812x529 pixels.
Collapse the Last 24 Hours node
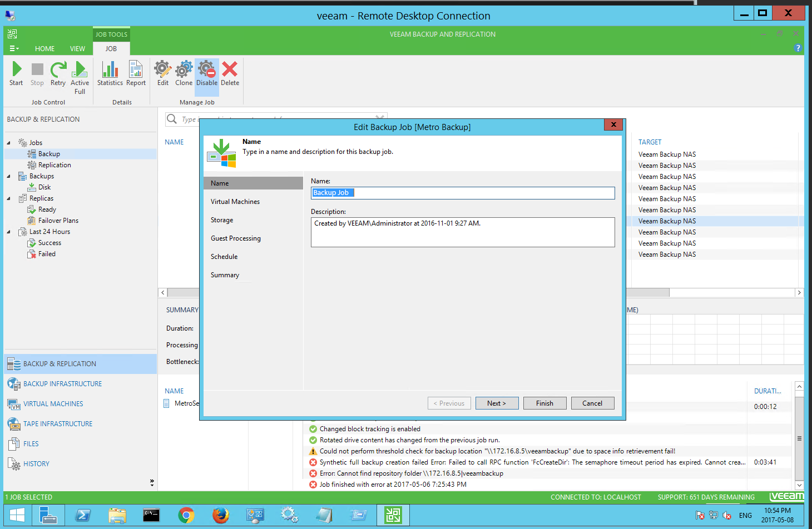[x=8, y=232]
